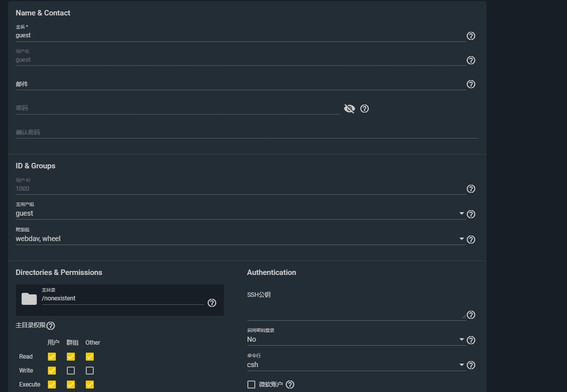
Task: Check Write permission for group column
Action: point(71,371)
